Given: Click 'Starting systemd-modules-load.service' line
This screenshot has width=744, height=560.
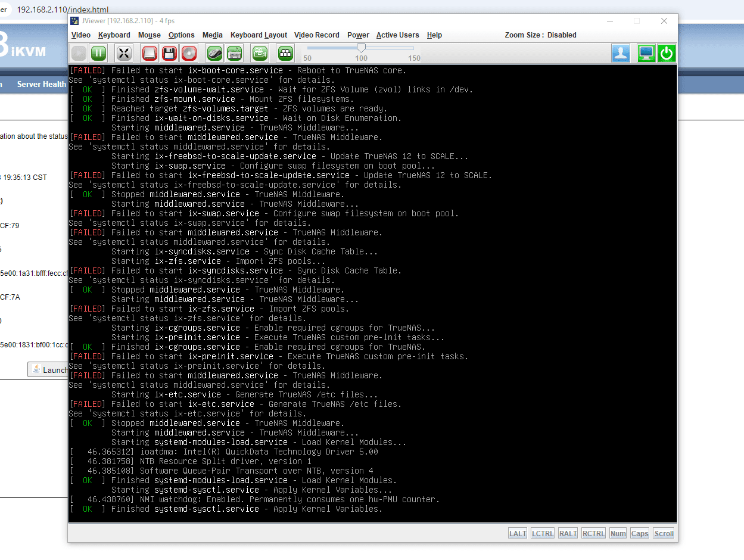Looking at the screenshot, I should [x=259, y=442].
